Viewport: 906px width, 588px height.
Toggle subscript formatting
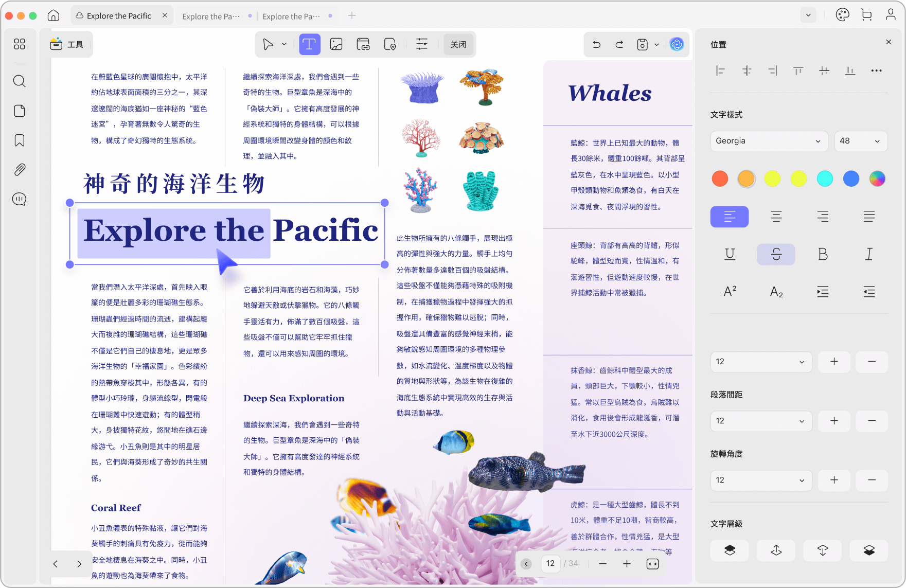click(776, 292)
